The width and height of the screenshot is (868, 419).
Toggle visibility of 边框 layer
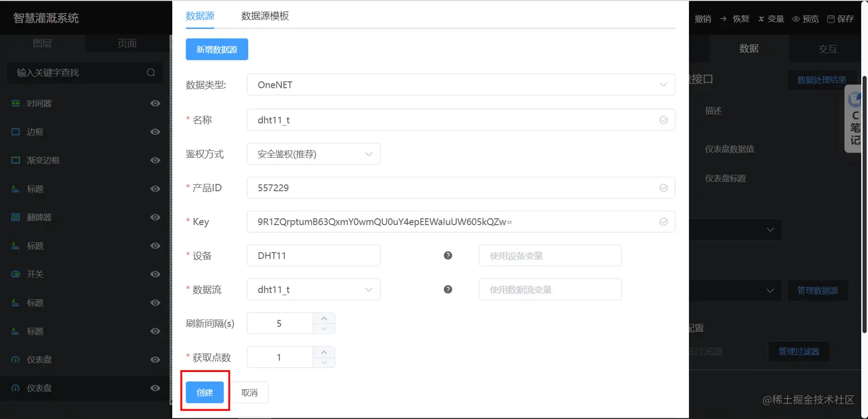tap(155, 131)
